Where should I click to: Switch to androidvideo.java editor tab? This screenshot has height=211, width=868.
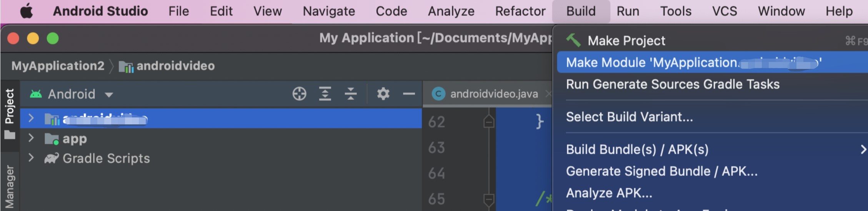494,94
